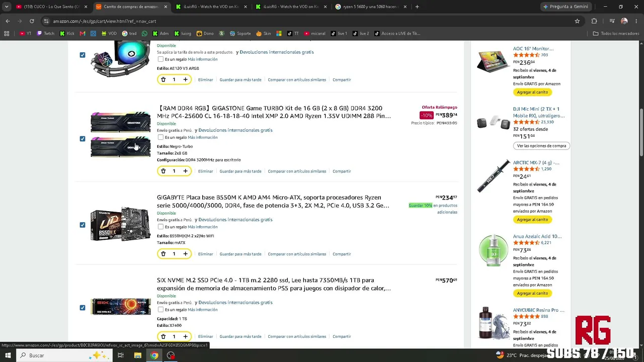Open the VOD bookmark
644x362 pixels.
(109, 34)
